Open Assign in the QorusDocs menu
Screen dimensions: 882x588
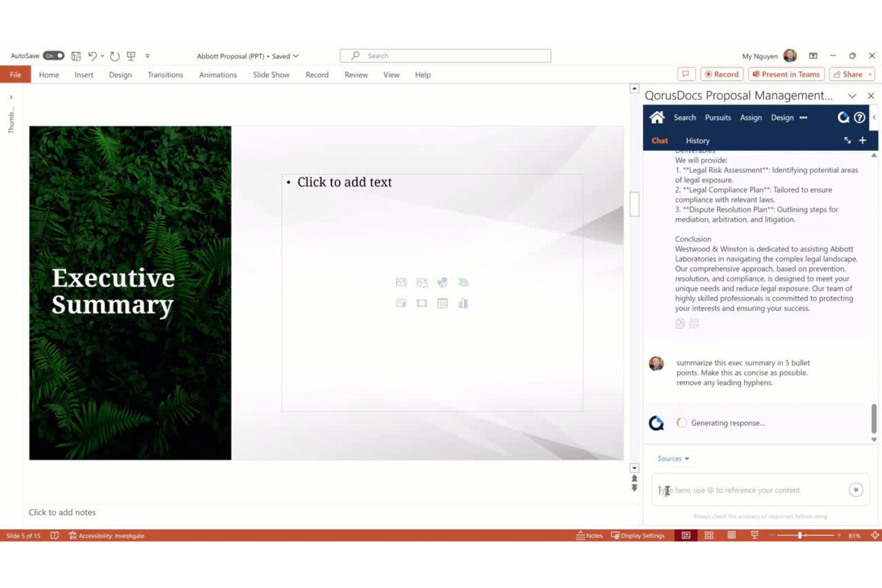point(751,117)
